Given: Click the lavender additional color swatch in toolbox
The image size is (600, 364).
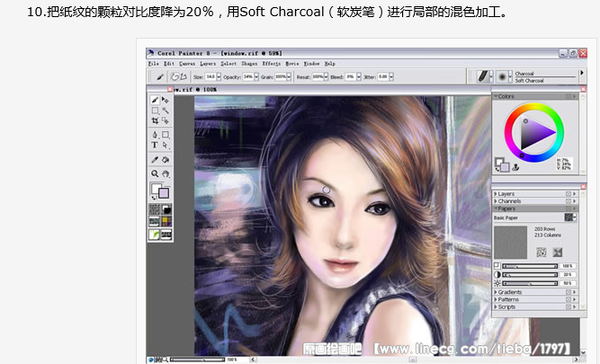Looking at the screenshot, I should pyautogui.click(x=164, y=193).
